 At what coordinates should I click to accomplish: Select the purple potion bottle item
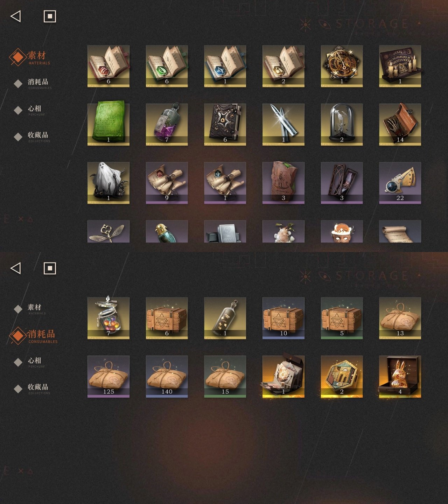[x=167, y=125]
